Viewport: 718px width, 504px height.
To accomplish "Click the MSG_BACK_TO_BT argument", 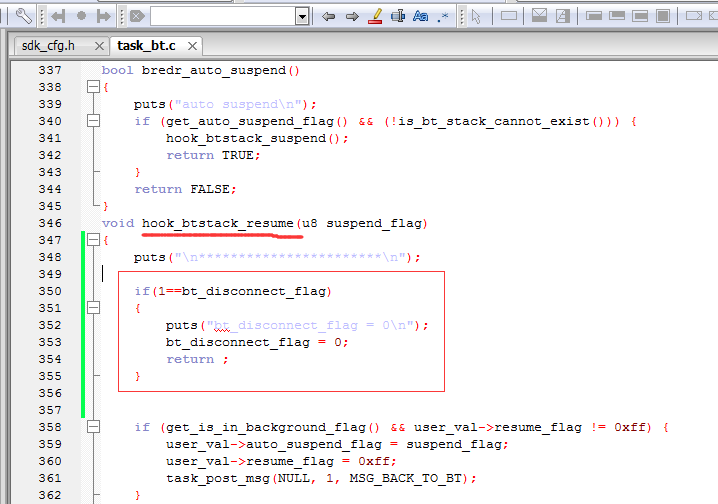I will click(x=405, y=478).
